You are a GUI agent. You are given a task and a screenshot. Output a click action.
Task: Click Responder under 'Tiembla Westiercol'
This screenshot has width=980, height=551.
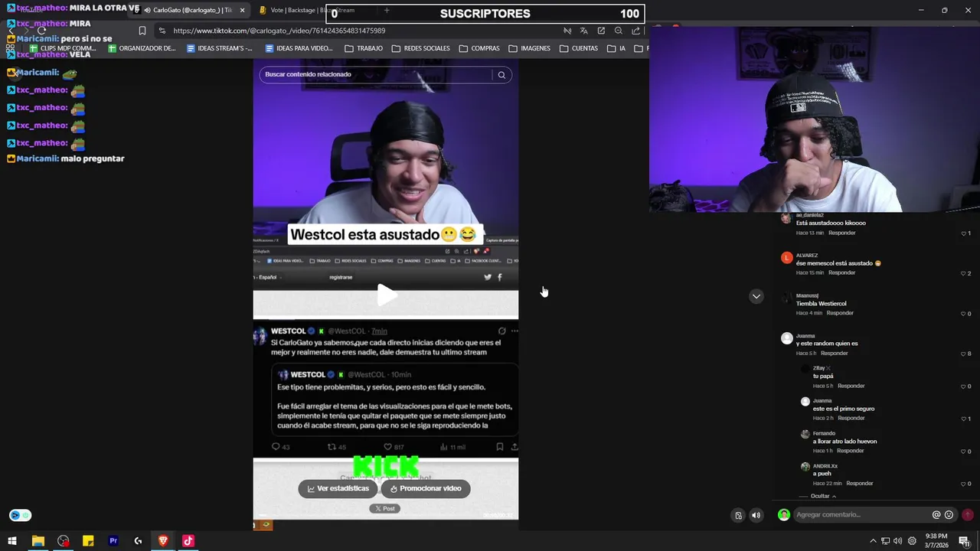840,313
